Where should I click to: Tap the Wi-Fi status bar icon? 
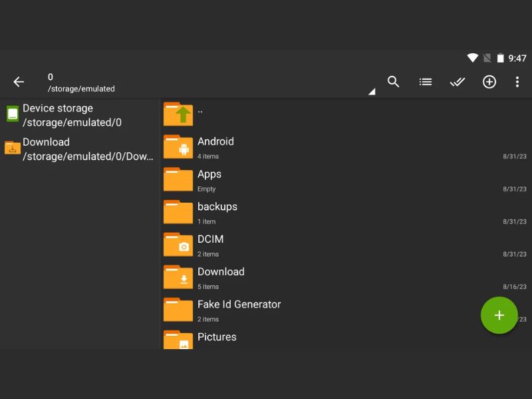tap(472, 58)
